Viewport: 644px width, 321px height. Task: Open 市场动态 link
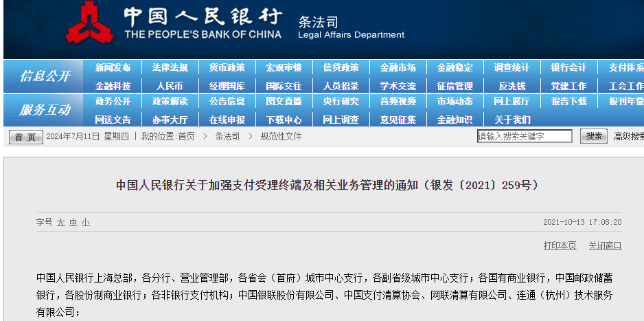click(x=455, y=101)
